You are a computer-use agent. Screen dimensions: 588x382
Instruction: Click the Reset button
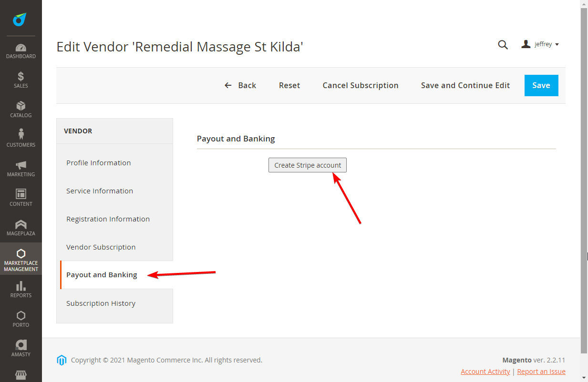click(289, 85)
